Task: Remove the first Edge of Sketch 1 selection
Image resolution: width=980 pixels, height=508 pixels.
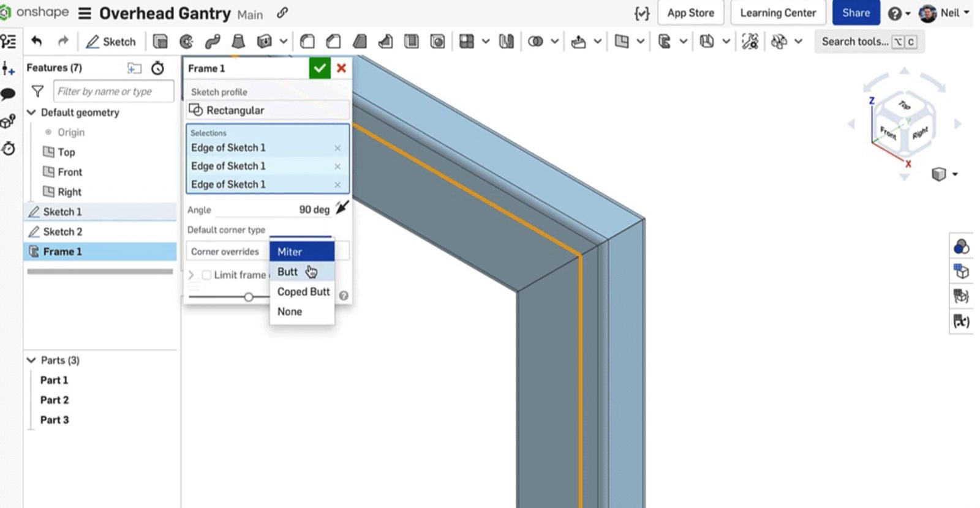Action: point(337,148)
